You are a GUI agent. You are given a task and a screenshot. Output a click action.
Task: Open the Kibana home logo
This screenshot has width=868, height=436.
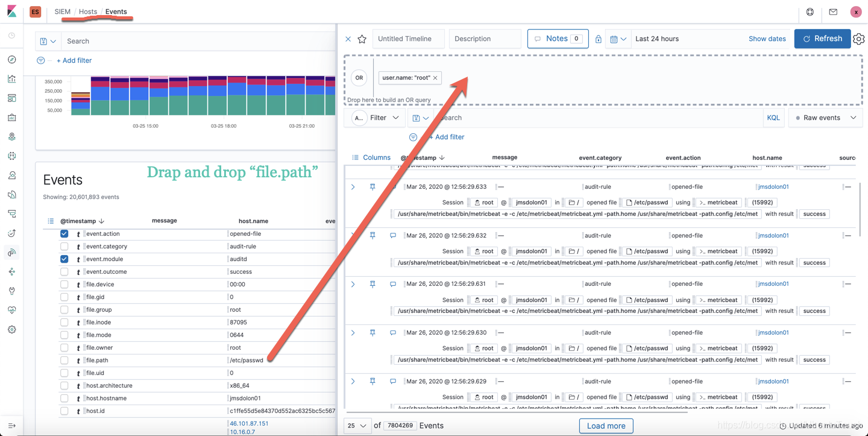pyautogui.click(x=11, y=11)
